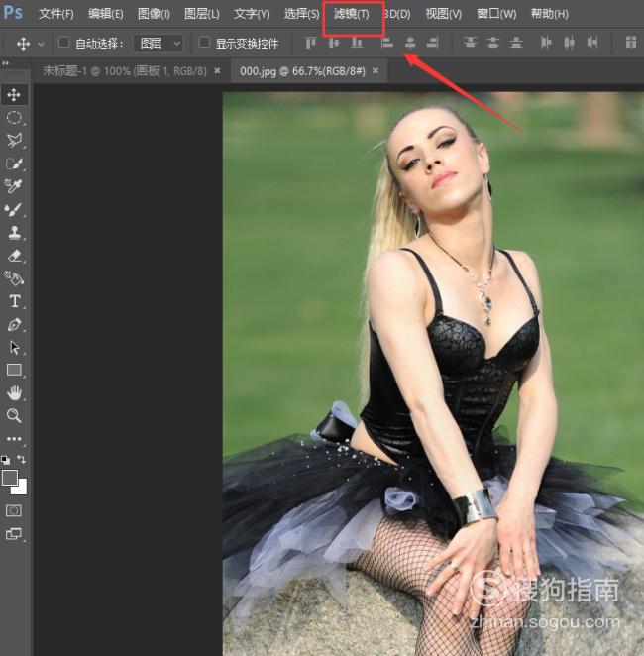The width and height of the screenshot is (644, 656).
Task: Select the Rectangle shape tool
Action: 14,370
